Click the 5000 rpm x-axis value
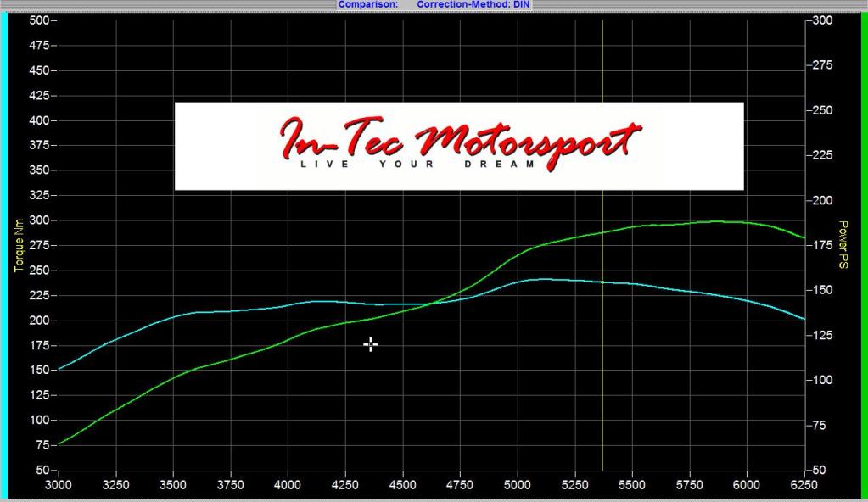Image resolution: width=868 pixels, height=502 pixels. (x=517, y=485)
